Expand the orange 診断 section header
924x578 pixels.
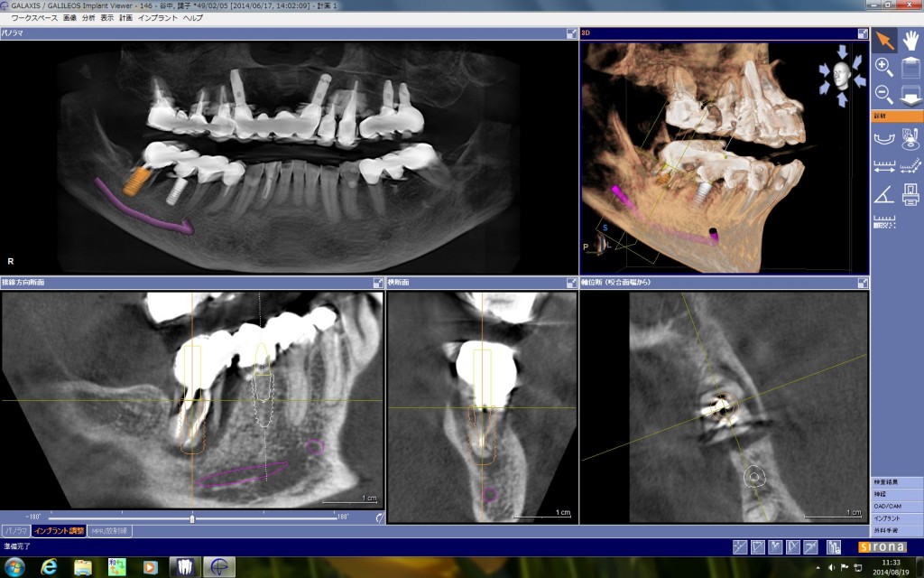pos(897,117)
